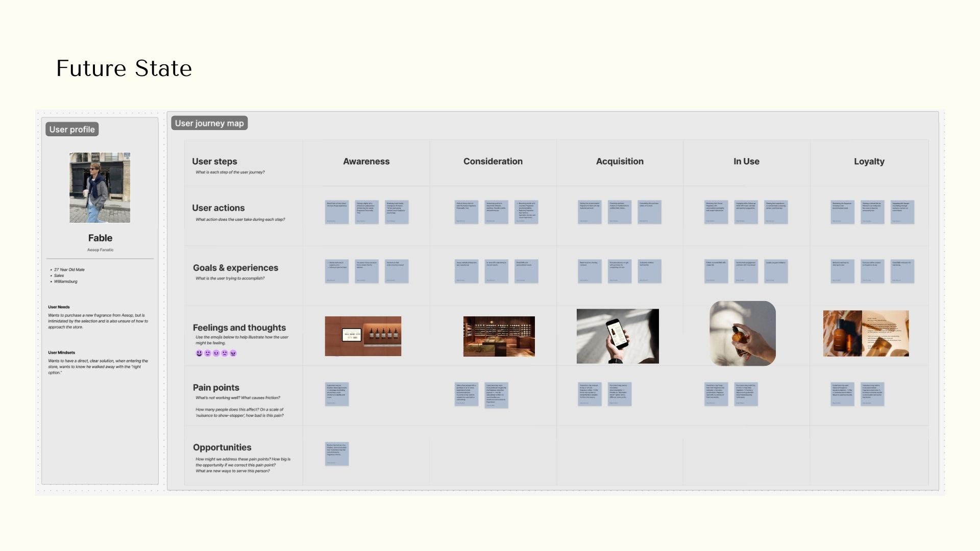Click the frowning purple emoji
This screenshot has width=980, height=551.
225,353
